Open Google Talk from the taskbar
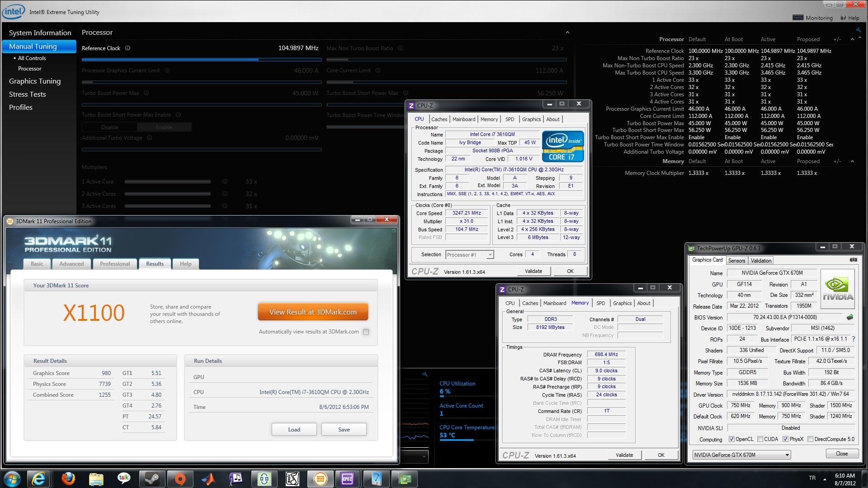This screenshot has width=868, height=488. pyautogui.click(x=124, y=479)
